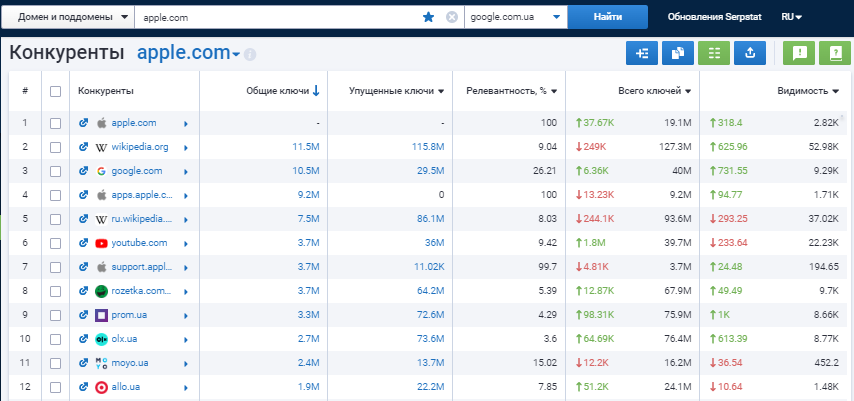Open the RU language selector
The width and height of the screenshot is (854, 401).
(792, 17)
